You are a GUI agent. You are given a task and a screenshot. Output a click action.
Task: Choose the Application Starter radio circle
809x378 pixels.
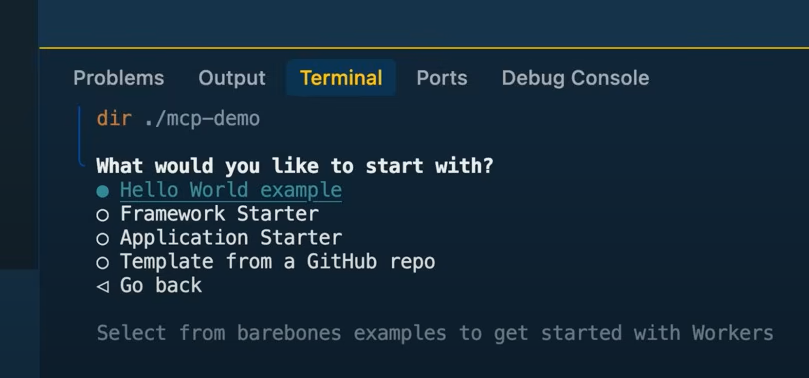click(x=103, y=239)
